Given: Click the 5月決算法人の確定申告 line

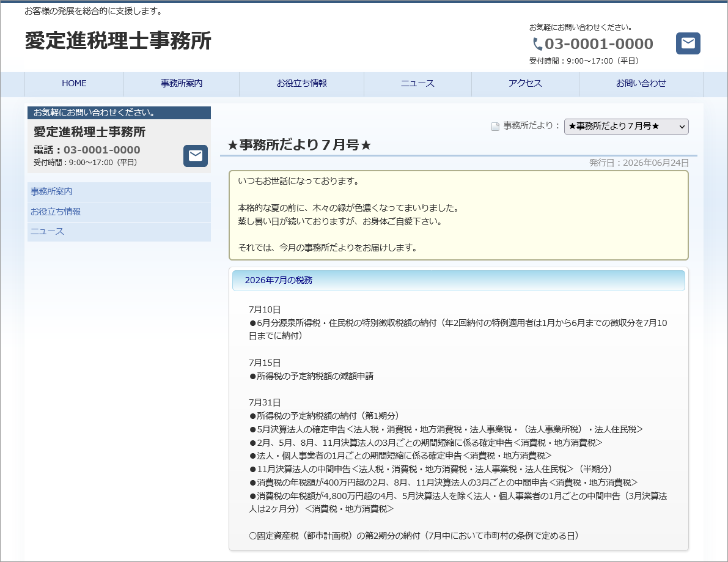Looking at the screenshot, I should pyautogui.click(x=446, y=429).
